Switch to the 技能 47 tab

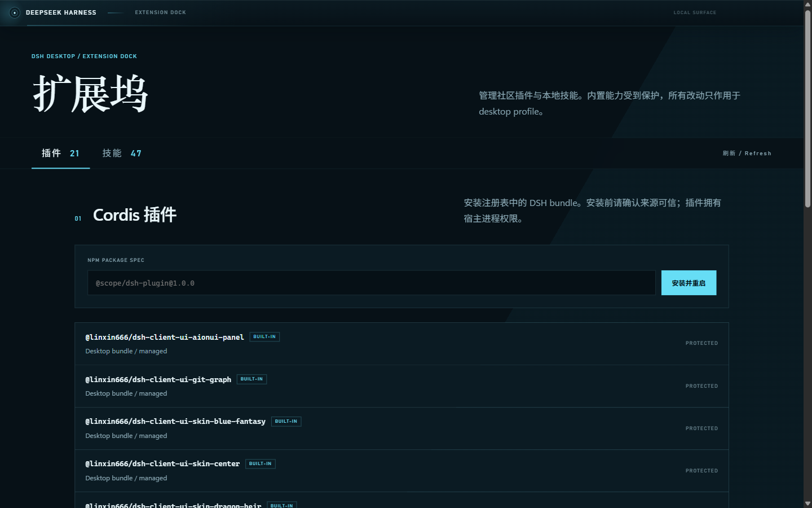122,154
